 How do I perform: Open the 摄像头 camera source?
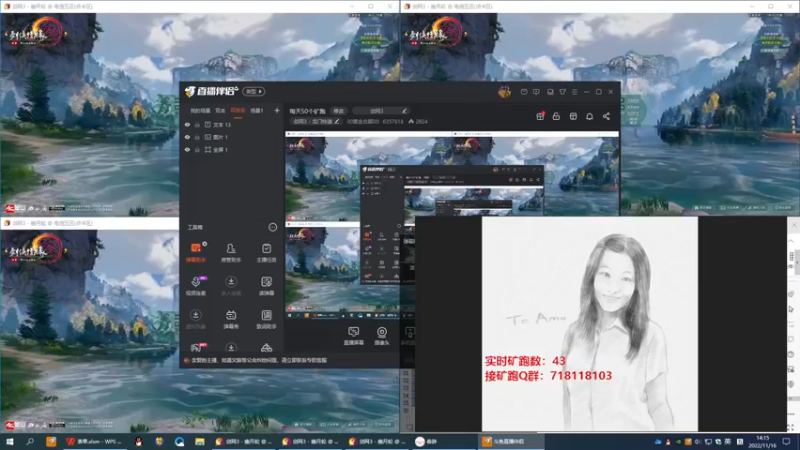pyautogui.click(x=382, y=336)
